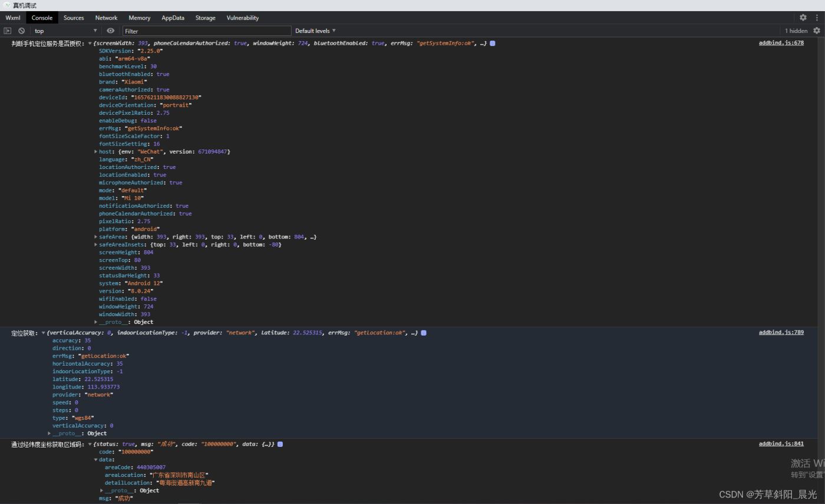Viewport: 825px width, 504px height.
Task: Collapse the status response object
Action: click(90, 444)
